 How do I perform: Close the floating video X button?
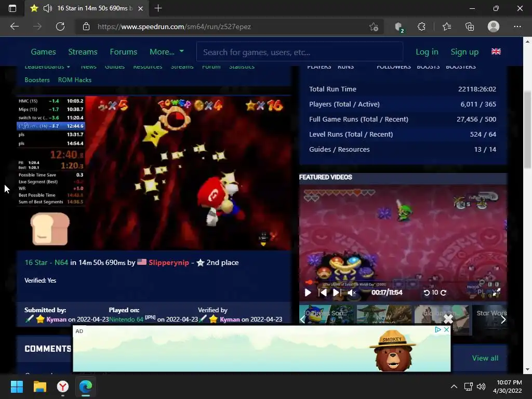point(448,319)
